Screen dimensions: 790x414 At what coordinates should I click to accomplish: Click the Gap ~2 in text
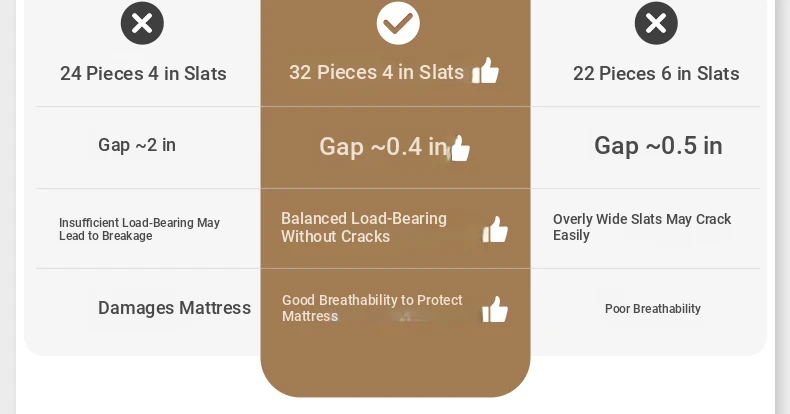[x=137, y=146]
